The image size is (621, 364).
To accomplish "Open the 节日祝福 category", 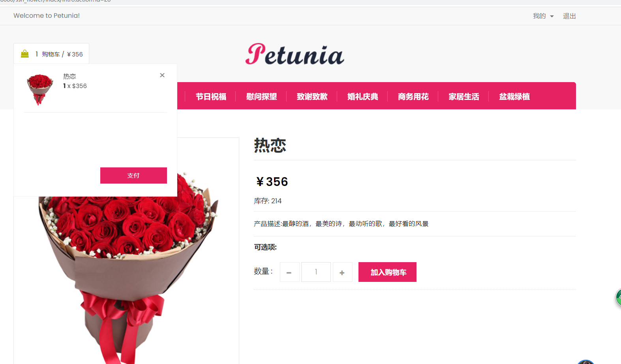I will click(211, 96).
